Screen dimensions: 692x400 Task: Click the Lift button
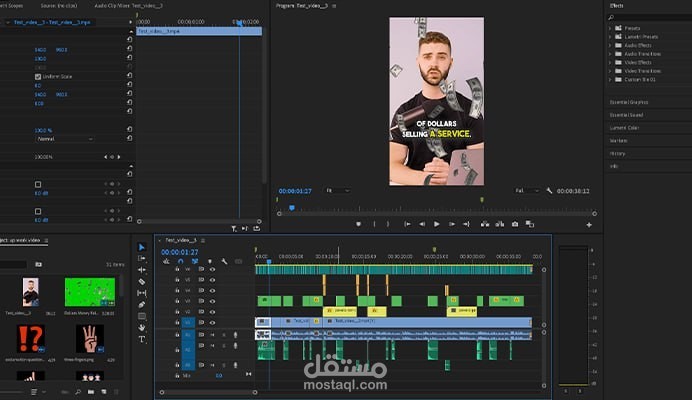tap(485, 224)
